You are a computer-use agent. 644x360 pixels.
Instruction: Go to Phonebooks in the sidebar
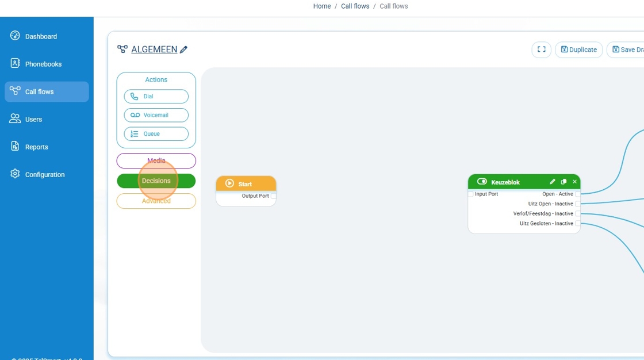pos(43,64)
